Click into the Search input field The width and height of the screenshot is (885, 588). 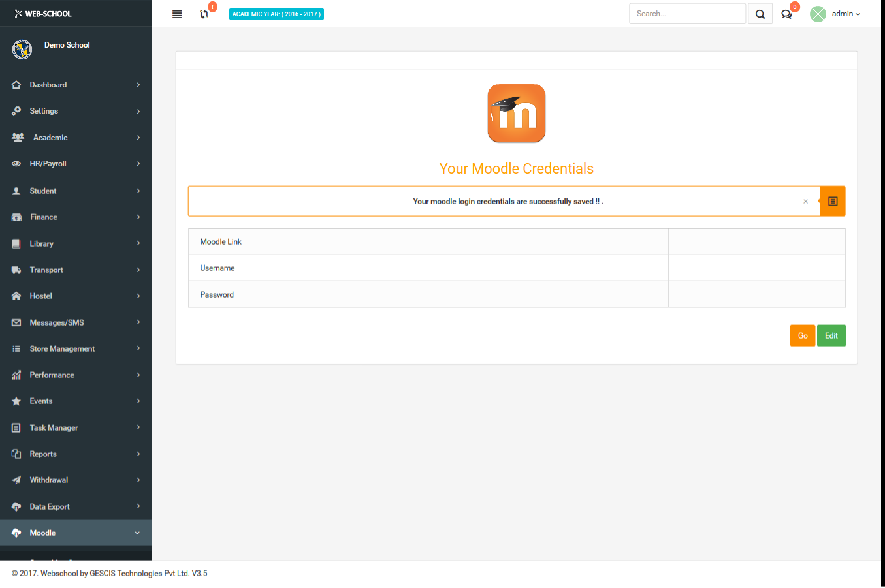[x=687, y=14]
